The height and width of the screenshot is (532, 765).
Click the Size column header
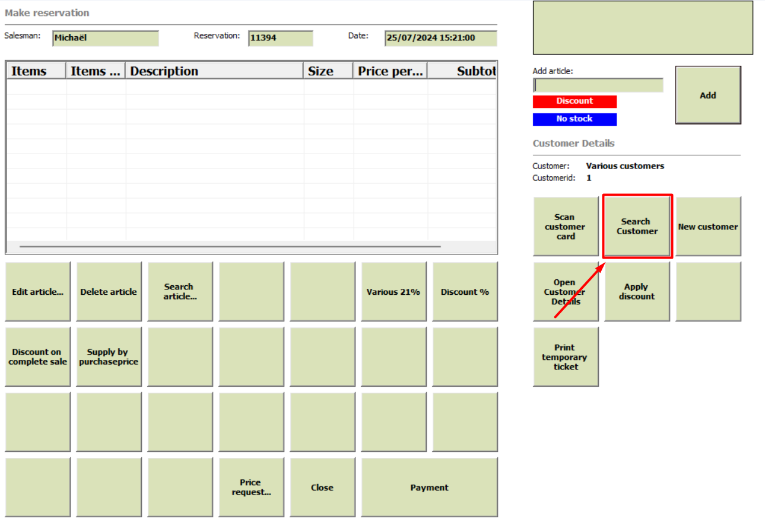pos(328,71)
